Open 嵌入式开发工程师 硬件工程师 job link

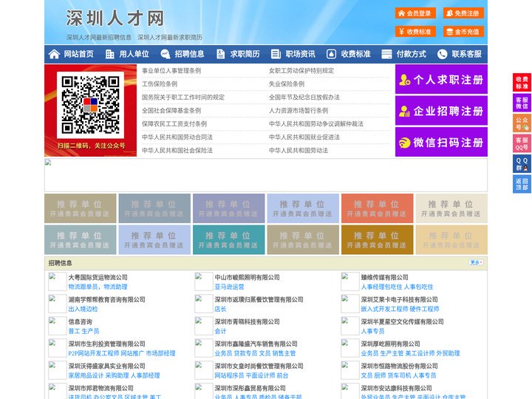pyautogui.click(x=400, y=309)
